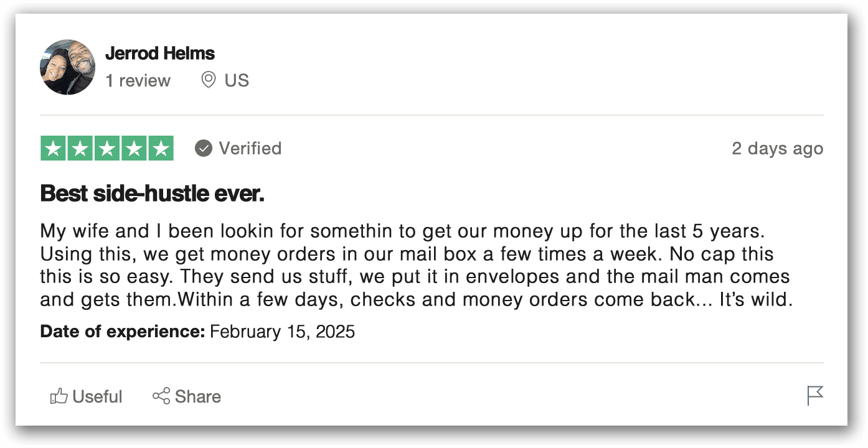Click the thumbs-up Useful icon

click(x=59, y=396)
